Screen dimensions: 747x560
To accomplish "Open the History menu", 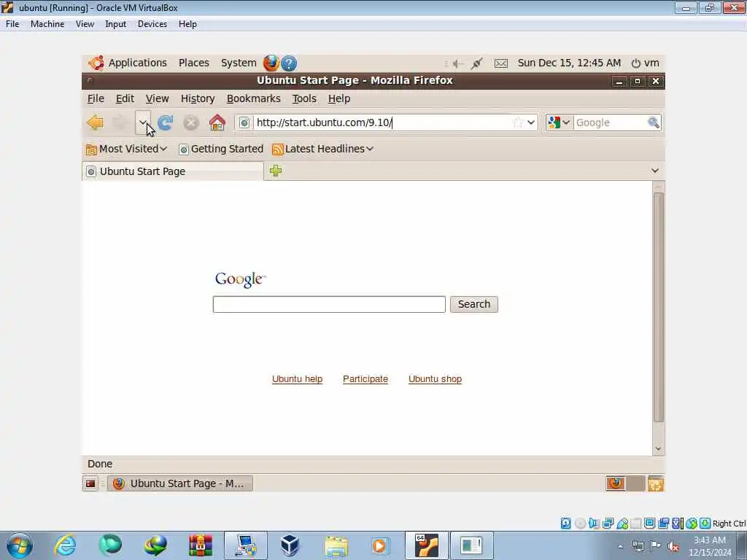I will (198, 98).
